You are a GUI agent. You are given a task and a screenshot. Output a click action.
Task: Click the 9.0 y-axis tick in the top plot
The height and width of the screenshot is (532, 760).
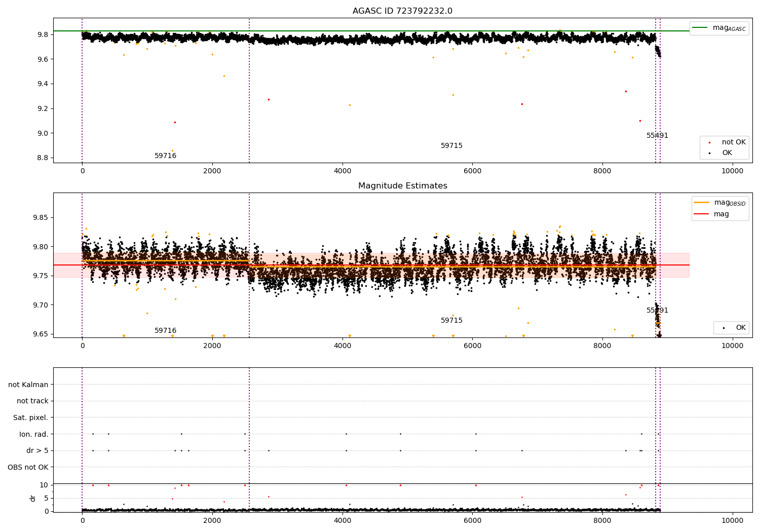(43, 134)
